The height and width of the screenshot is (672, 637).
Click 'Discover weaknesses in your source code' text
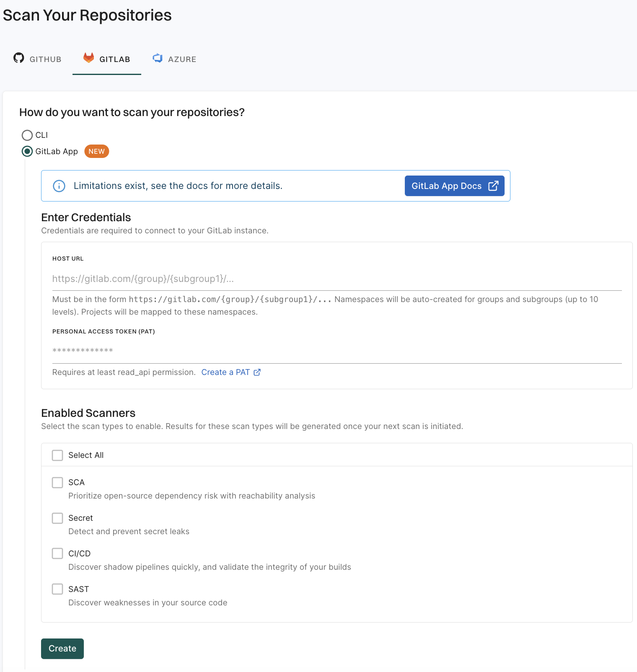coord(148,602)
